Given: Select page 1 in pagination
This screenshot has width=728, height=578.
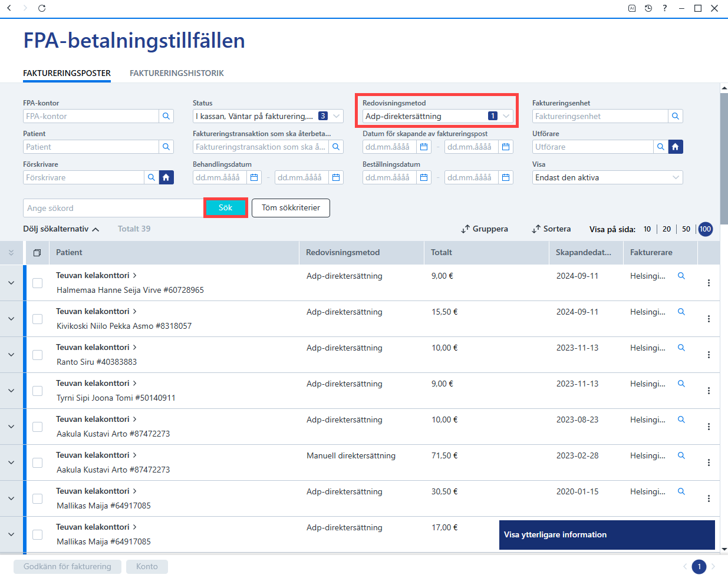Looking at the screenshot, I should coord(699,567).
